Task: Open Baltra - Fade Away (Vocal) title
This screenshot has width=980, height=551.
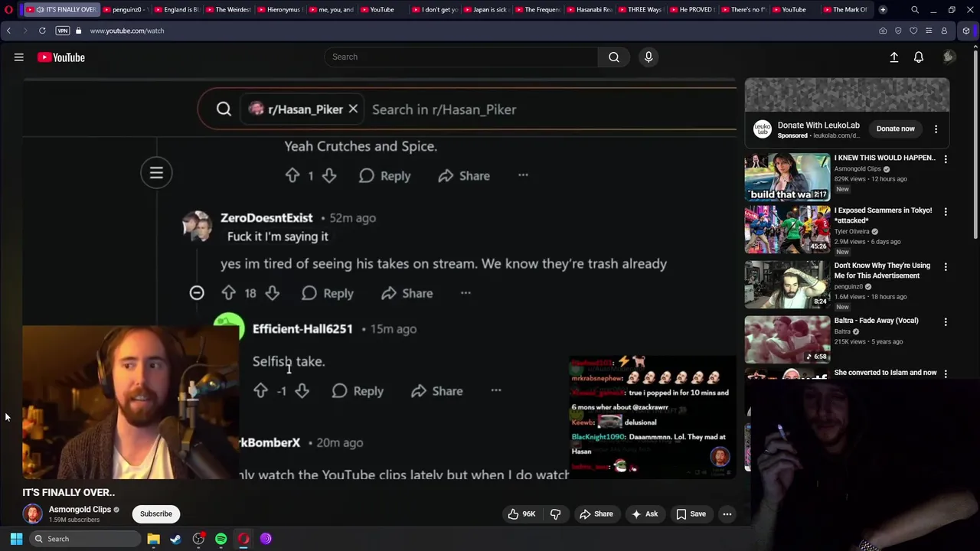Action: [876, 321]
